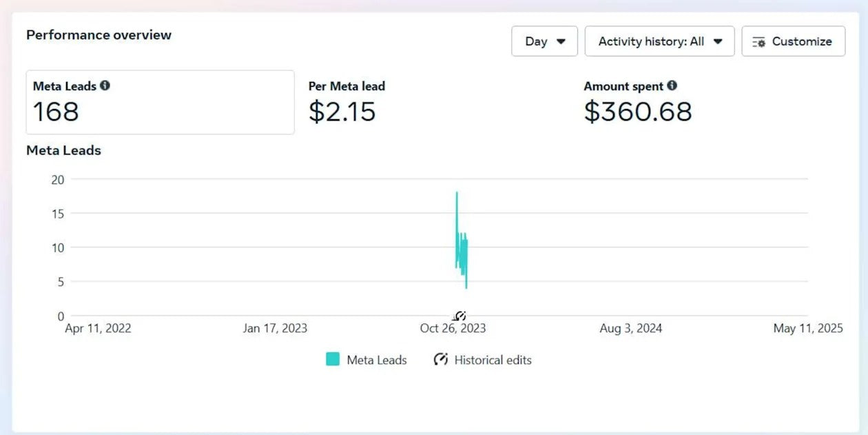Click the historical edits marker above Oct 26, 2023
The height and width of the screenshot is (435, 868).
click(x=459, y=315)
